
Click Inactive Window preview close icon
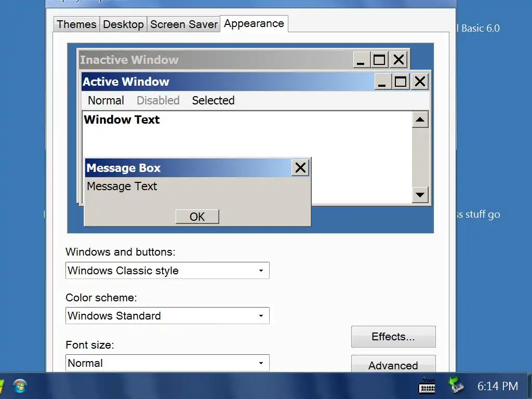398,60
